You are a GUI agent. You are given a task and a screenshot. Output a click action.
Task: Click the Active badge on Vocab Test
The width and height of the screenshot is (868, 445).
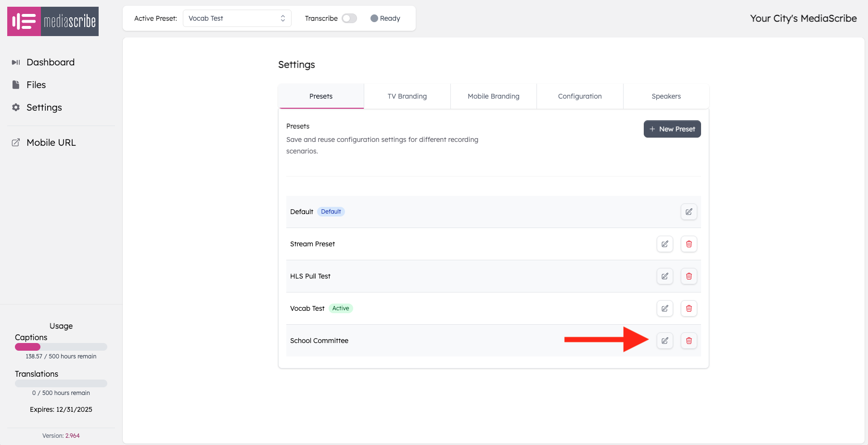(341, 308)
